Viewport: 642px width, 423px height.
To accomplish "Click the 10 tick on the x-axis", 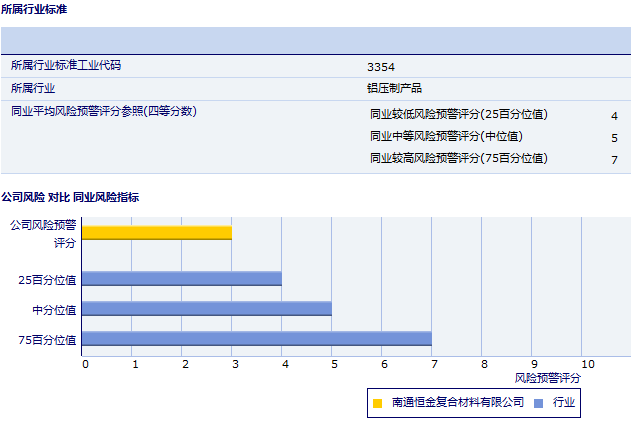I will 587,364.
